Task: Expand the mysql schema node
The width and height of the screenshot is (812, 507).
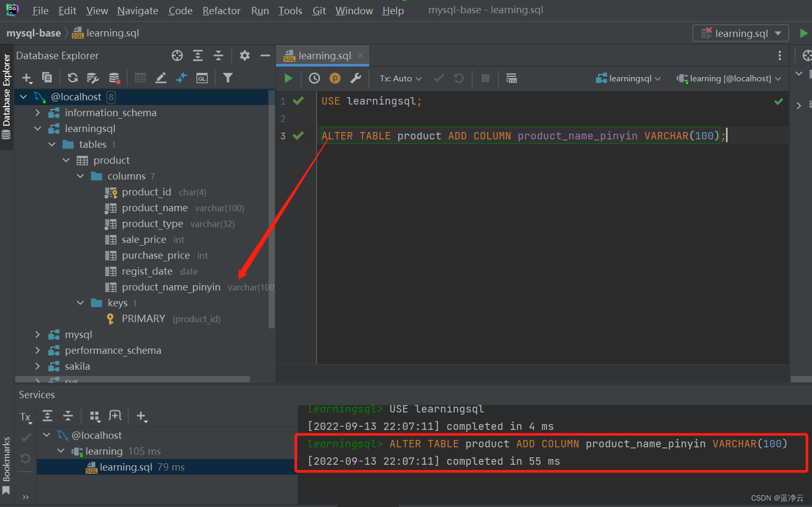Action: (37, 334)
